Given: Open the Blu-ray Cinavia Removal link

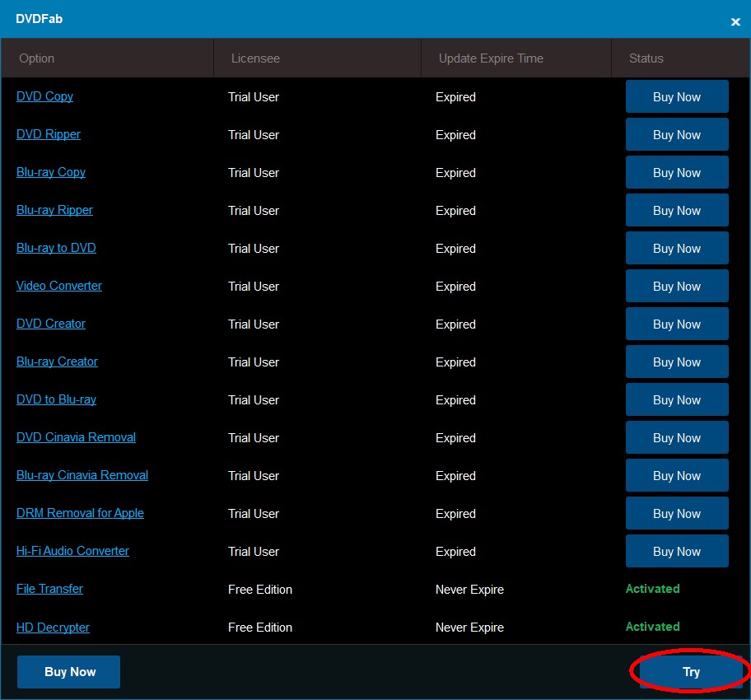Looking at the screenshot, I should (82, 475).
